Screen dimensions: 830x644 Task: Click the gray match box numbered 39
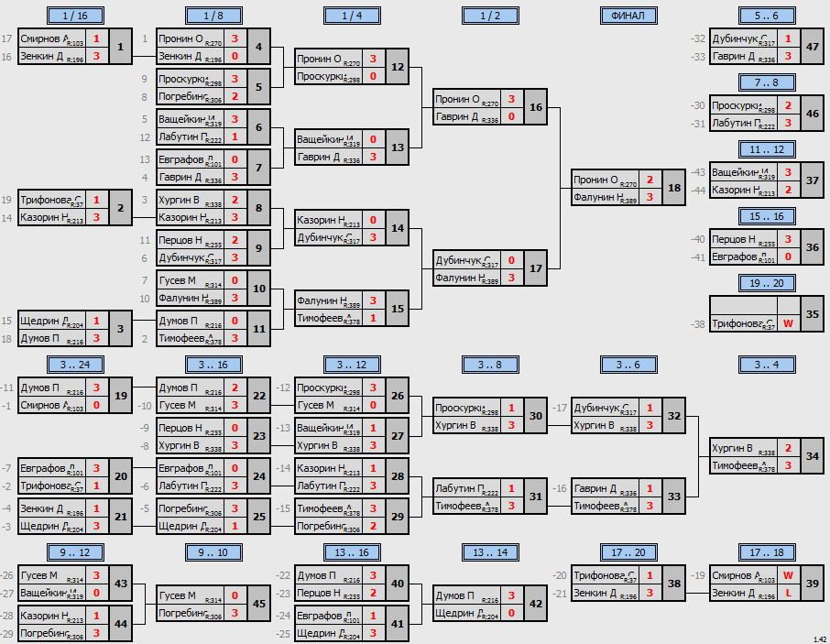click(x=813, y=584)
